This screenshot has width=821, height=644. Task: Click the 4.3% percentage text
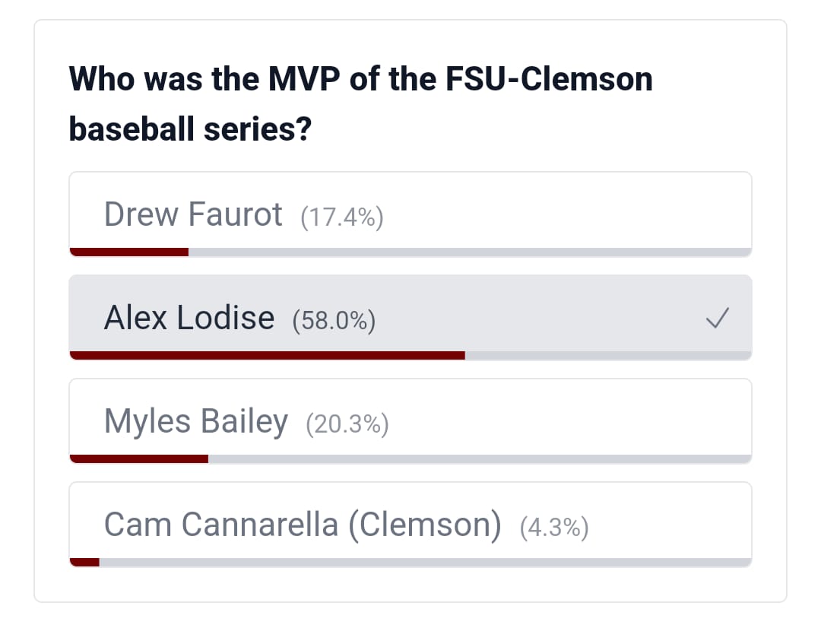click(x=554, y=527)
